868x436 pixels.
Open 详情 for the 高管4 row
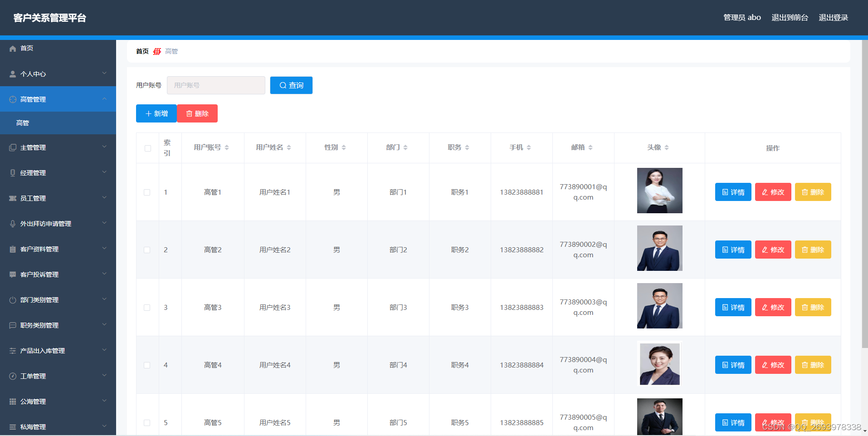coord(733,365)
